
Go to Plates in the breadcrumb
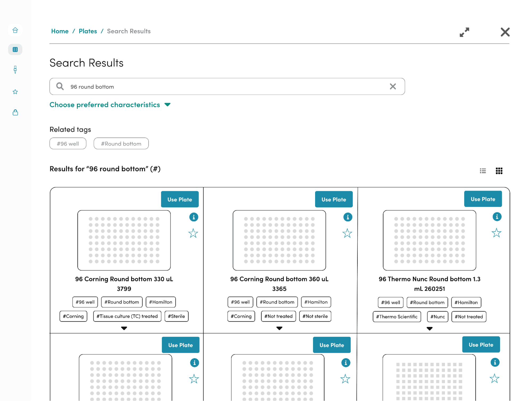coord(88,31)
